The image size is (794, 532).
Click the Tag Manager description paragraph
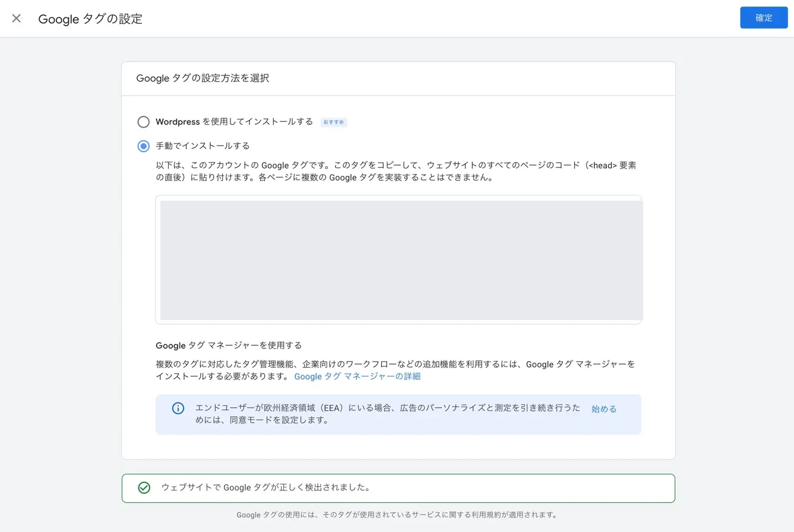pyautogui.click(x=396, y=370)
